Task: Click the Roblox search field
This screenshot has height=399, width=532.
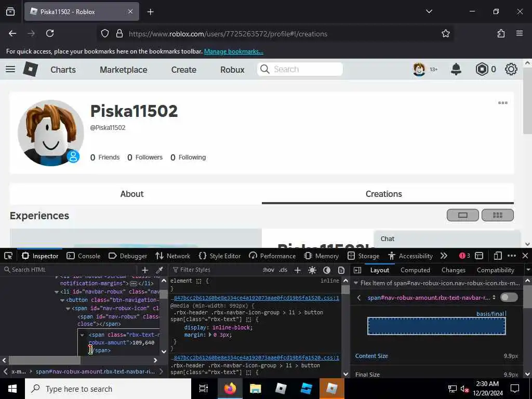Action: tap(300, 69)
